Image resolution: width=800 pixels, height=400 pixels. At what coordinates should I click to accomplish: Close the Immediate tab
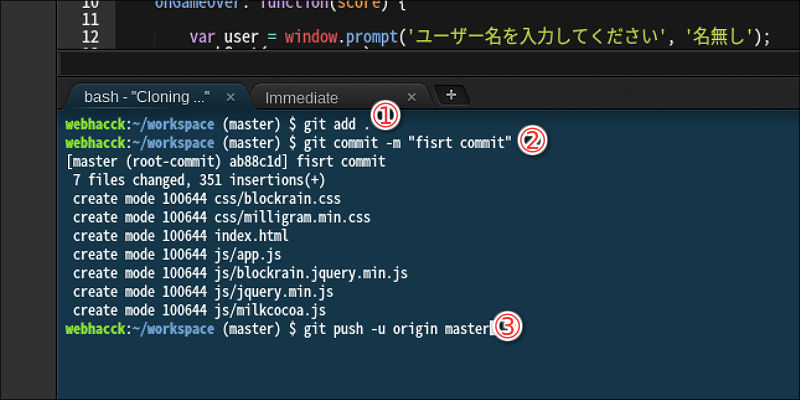pos(411,97)
